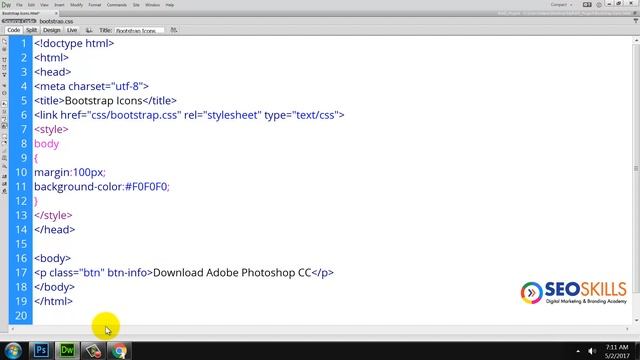This screenshot has width=640, height=360.
Task: Switch to Code view
Action: 13,30
